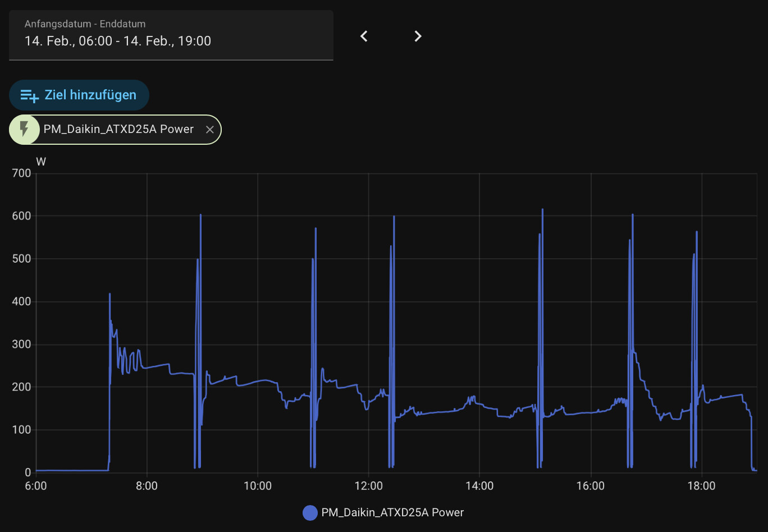
Task: Click the power spike peak near 16:45
Action: (x=632, y=215)
